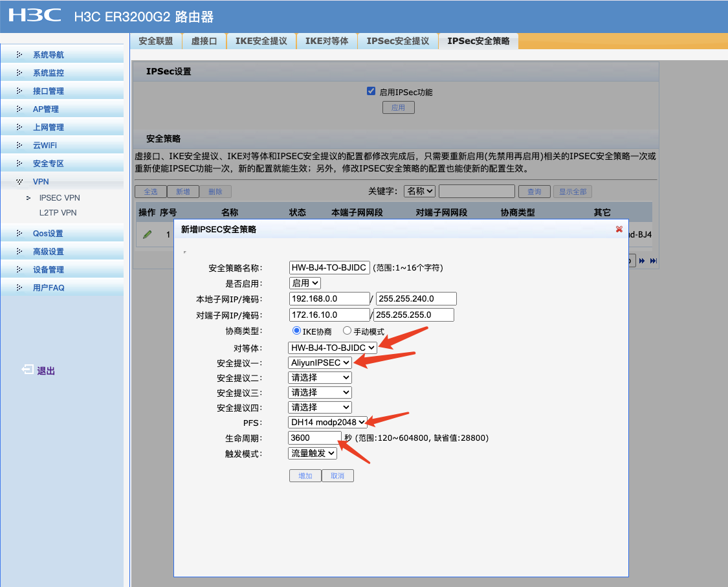This screenshot has height=587, width=728.
Task: Click the arrow icon beside 云WiFi
Action: click(19, 145)
